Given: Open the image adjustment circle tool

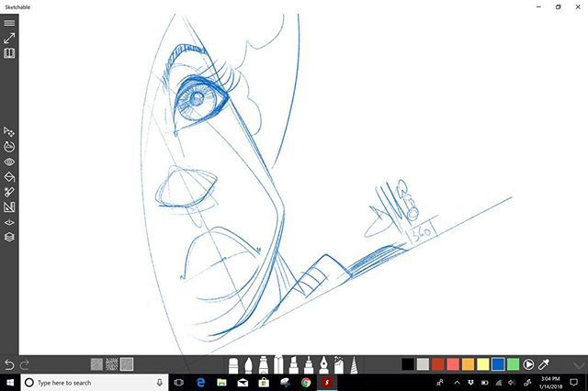Looking at the screenshot, I should (9, 147).
